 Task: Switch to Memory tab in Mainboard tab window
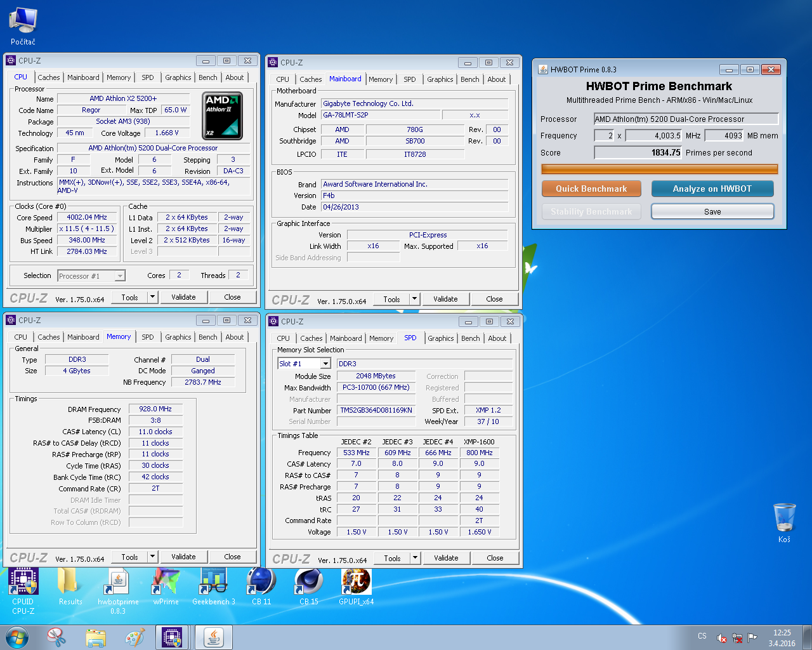tap(381, 79)
